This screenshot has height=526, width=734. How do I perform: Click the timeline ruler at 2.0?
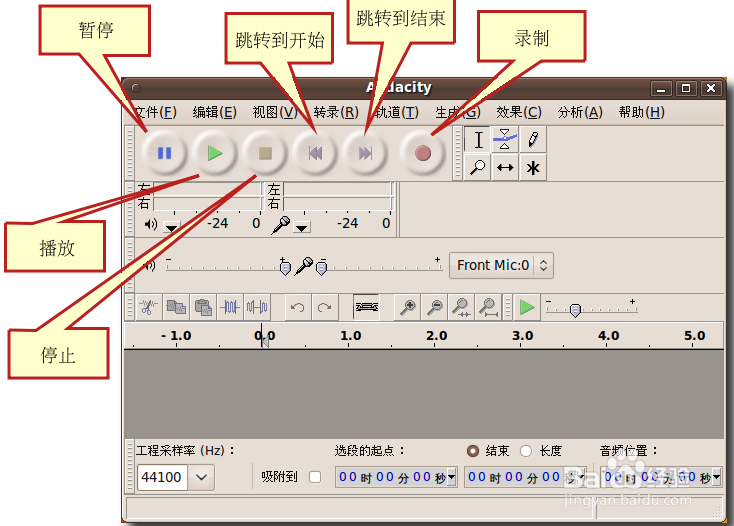tap(436, 336)
